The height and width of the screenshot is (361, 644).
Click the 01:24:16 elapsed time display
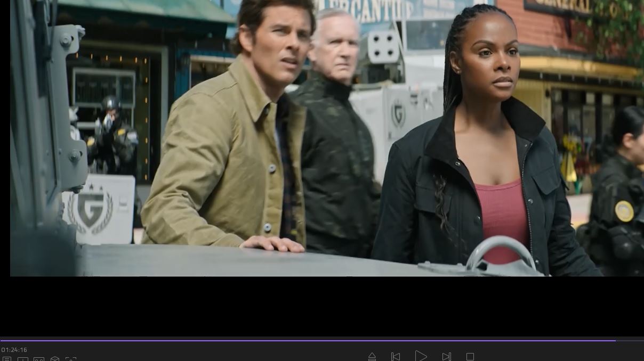click(14, 350)
